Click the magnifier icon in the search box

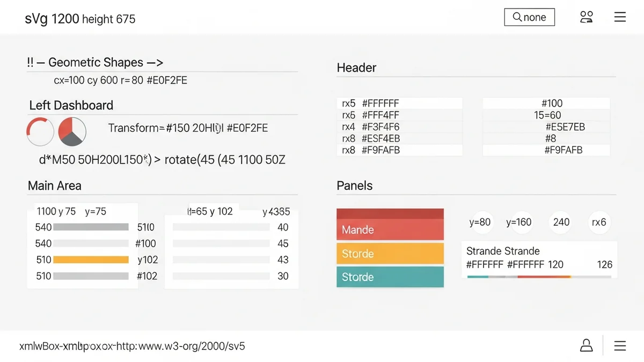pyautogui.click(x=517, y=17)
